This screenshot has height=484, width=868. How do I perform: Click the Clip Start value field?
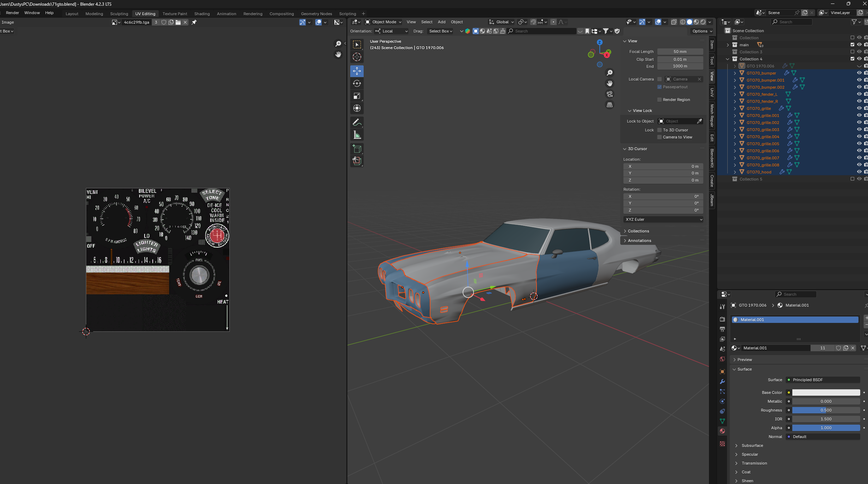point(680,59)
